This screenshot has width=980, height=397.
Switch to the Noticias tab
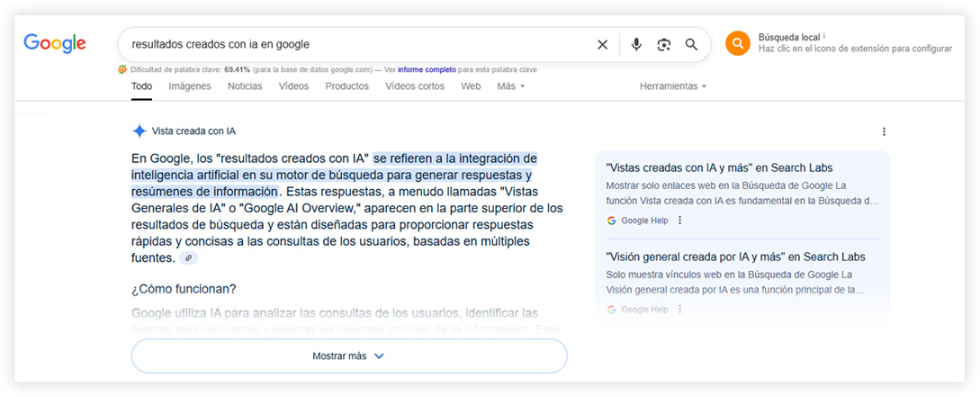(245, 86)
